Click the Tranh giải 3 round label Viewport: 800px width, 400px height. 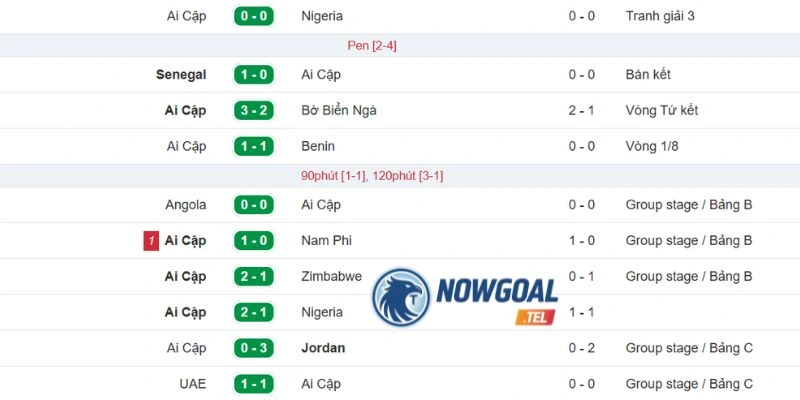pyautogui.click(x=660, y=16)
